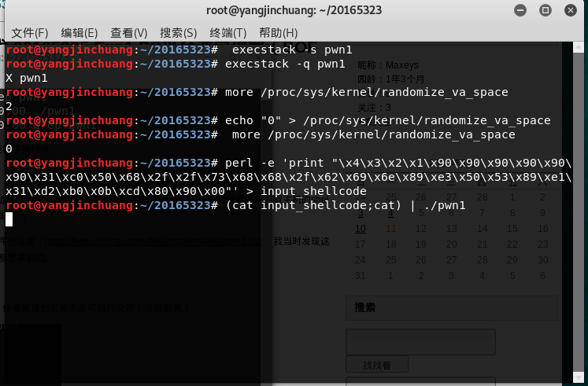The image size is (588, 386).
Task: Click the terminal cursor block
Action: click(9, 219)
